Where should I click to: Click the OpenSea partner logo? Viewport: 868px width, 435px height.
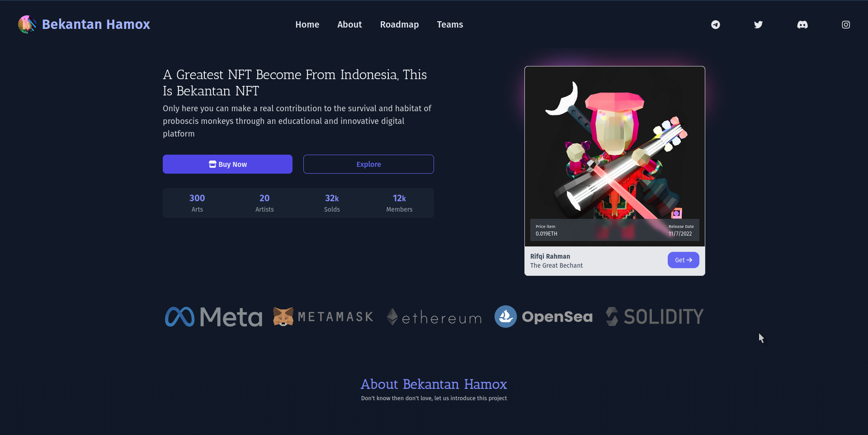coord(543,317)
